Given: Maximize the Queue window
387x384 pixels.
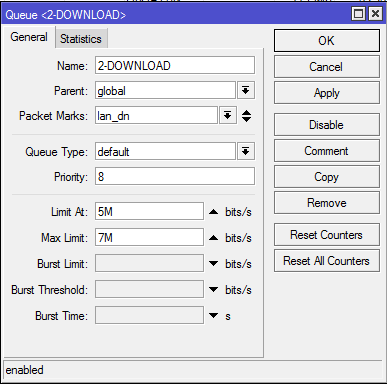Looking at the screenshot, I should [359, 14].
